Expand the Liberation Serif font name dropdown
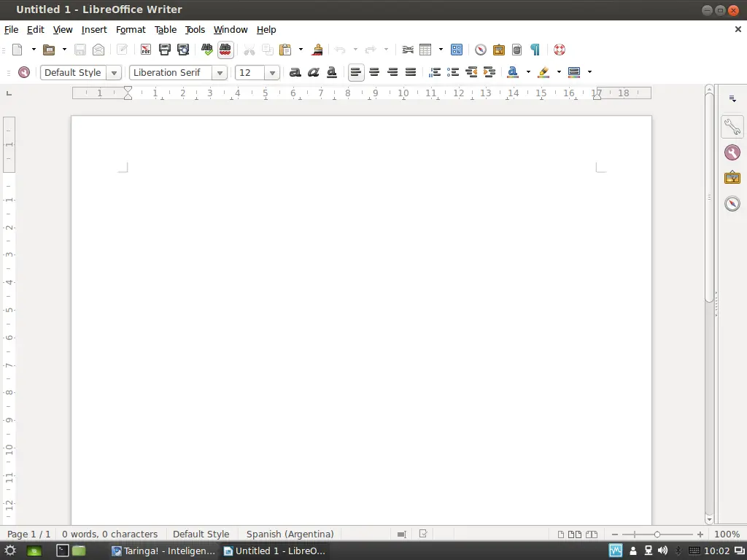747x560 pixels. click(x=220, y=73)
